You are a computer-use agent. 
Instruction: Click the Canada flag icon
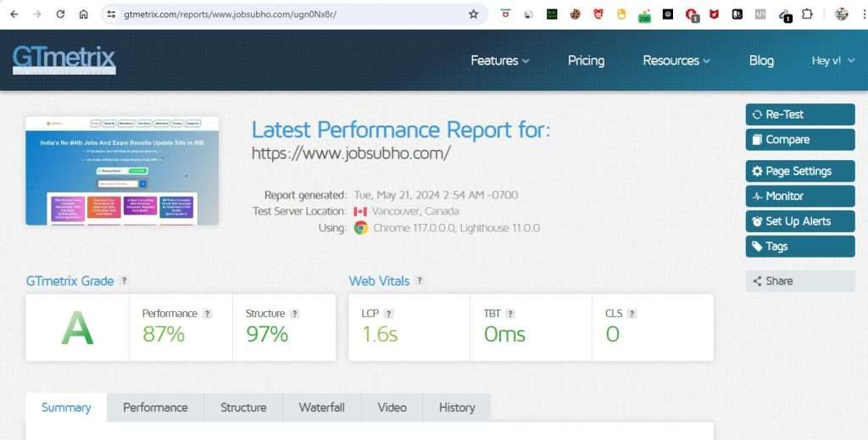[x=360, y=211]
